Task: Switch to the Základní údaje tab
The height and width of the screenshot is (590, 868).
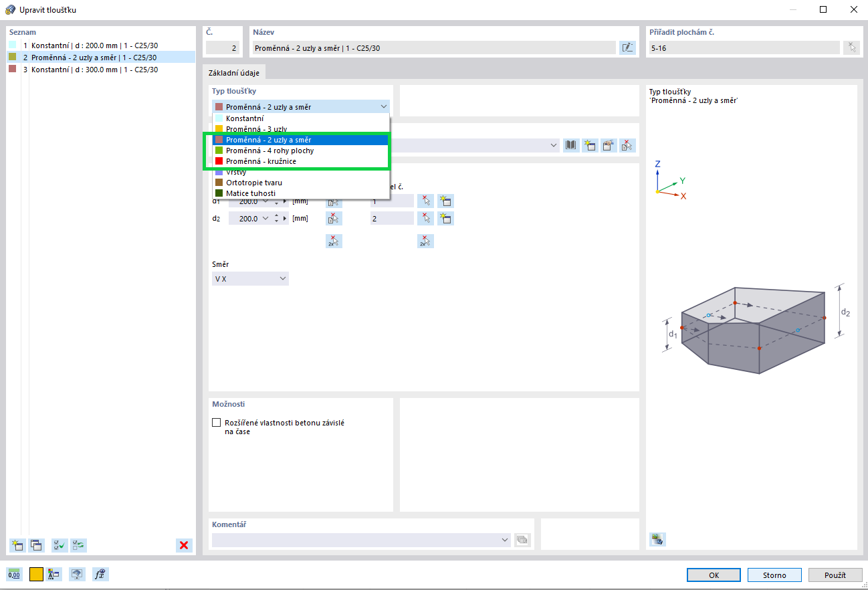Action: tap(234, 73)
